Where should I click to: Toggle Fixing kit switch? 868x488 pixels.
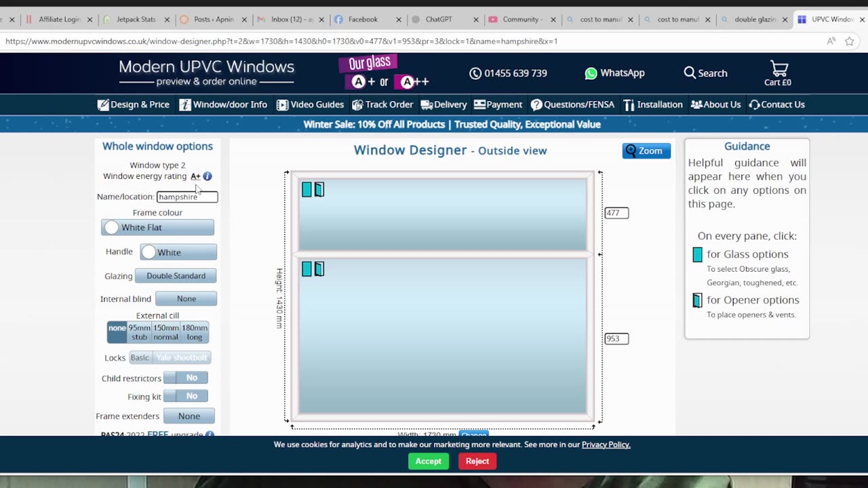pos(186,396)
